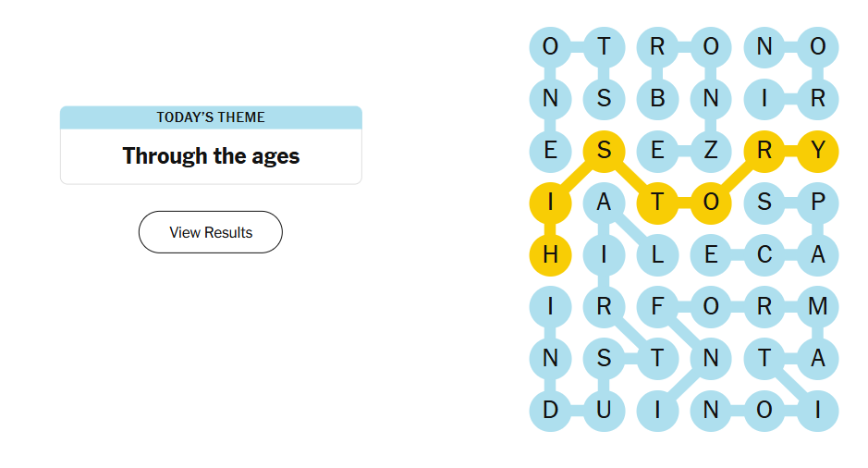Click the blue letter A beside yellow I
This screenshot has height=468, width=868.
pos(604,203)
